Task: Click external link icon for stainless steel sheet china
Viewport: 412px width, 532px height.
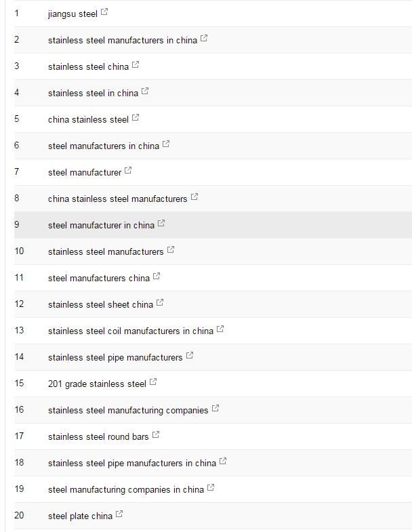Action: [x=160, y=303]
